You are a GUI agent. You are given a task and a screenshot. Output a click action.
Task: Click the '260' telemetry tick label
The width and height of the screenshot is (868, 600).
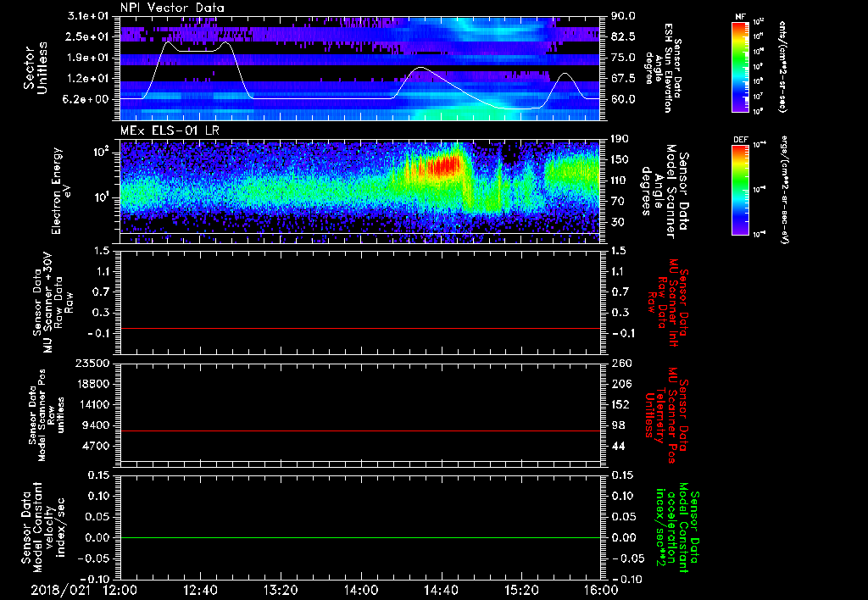pyautogui.click(x=620, y=363)
